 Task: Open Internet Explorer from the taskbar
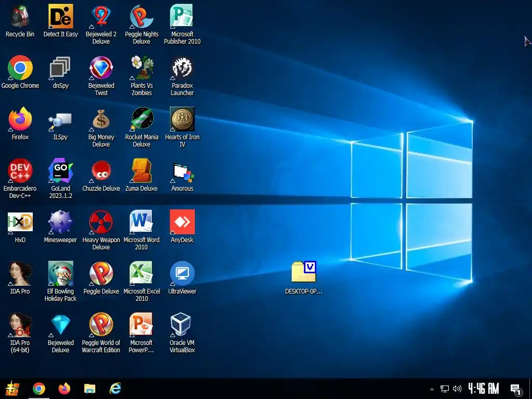pyautogui.click(x=115, y=389)
